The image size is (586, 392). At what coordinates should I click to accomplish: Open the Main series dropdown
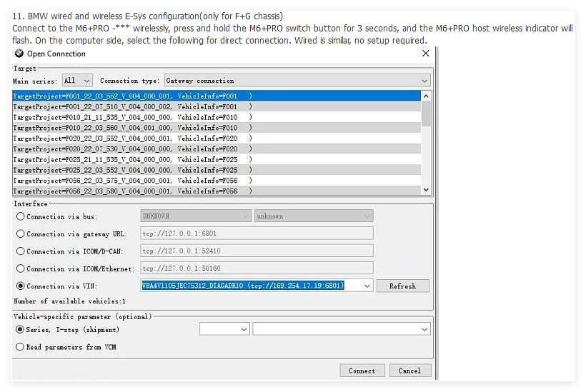pyautogui.click(x=77, y=81)
